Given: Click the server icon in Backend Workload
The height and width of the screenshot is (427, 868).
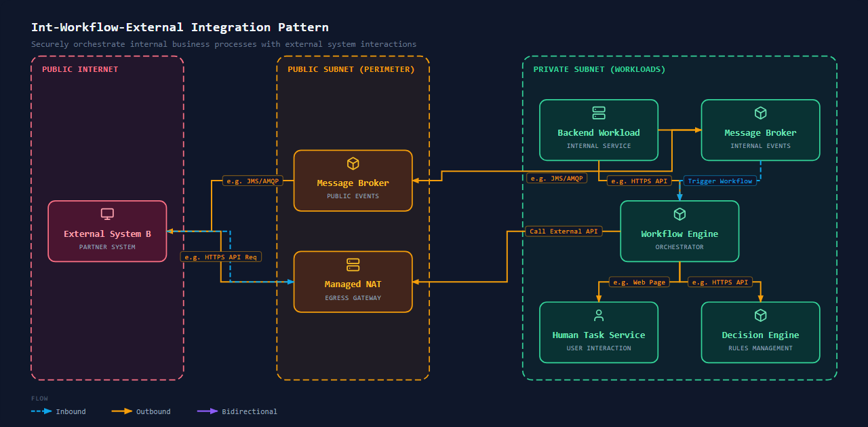Looking at the screenshot, I should coord(599,113).
